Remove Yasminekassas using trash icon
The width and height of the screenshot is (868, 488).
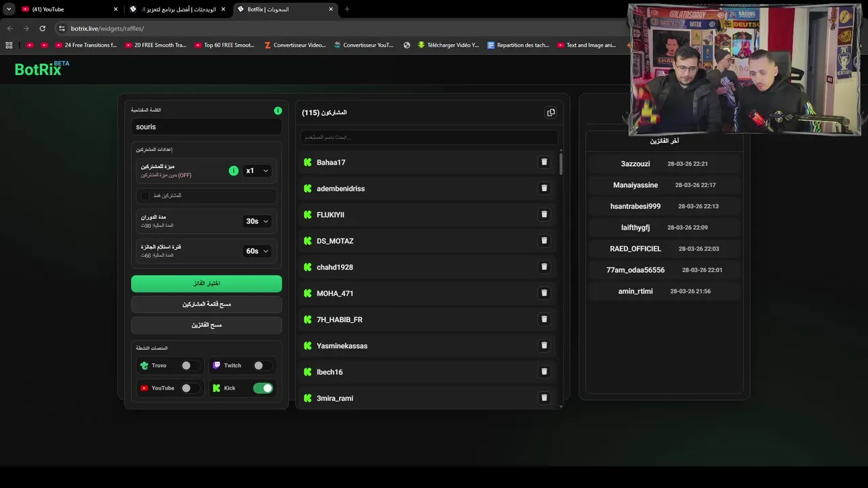pos(544,345)
